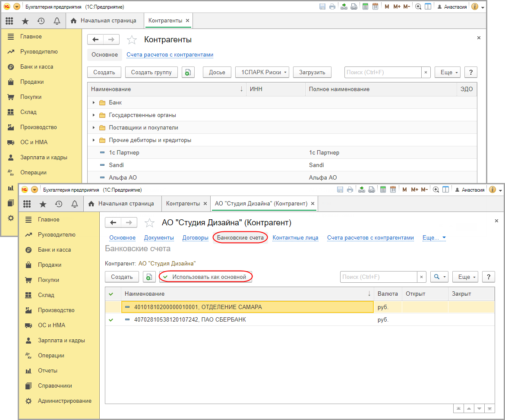Image resolution: width=505 pixels, height=420 pixels.
Task: Expand Государственные органы folder
Action: pyautogui.click(x=94, y=115)
